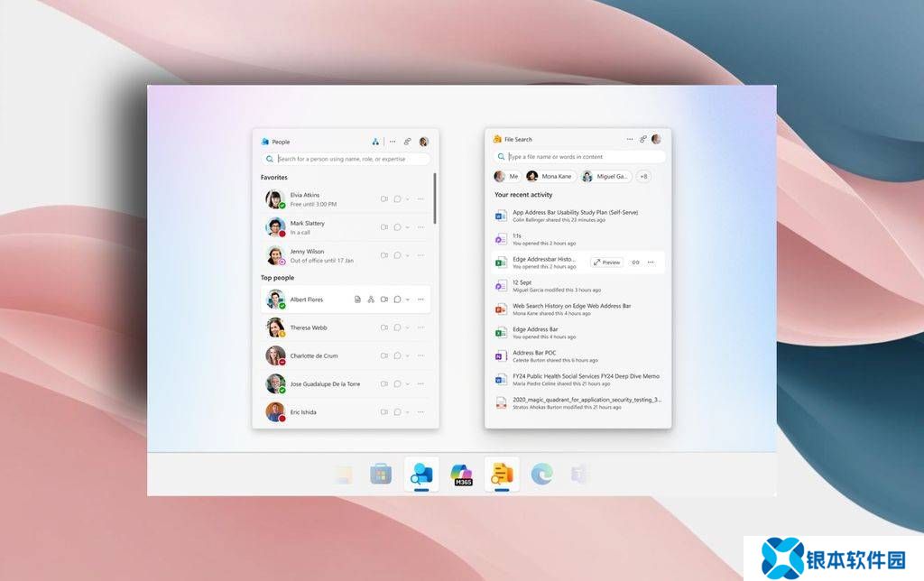Open the profile avatar in People header
Viewport: 924px width, 581px height.
pyautogui.click(x=424, y=142)
